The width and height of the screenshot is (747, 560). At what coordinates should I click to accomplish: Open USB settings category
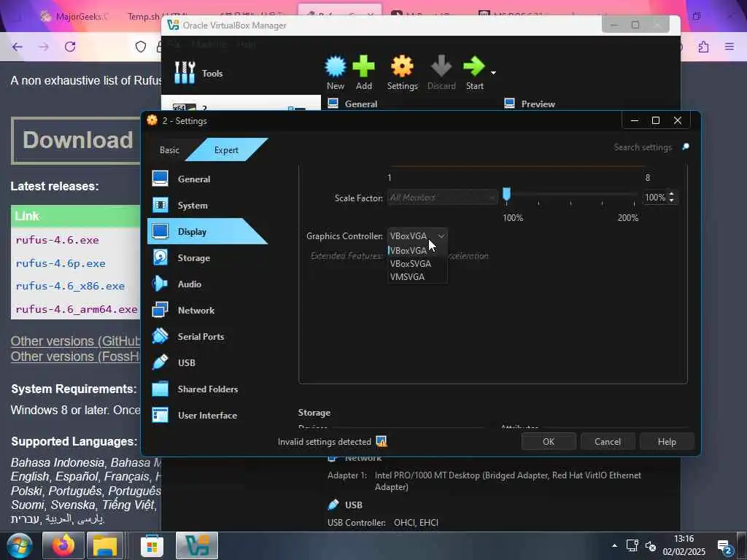pyautogui.click(x=186, y=362)
